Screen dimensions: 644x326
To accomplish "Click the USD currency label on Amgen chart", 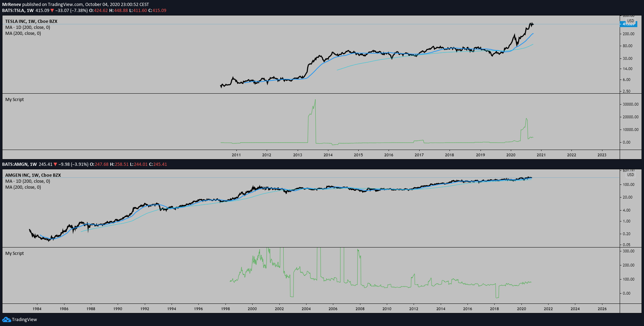I will pyautogui.click(x=631, y=175).
